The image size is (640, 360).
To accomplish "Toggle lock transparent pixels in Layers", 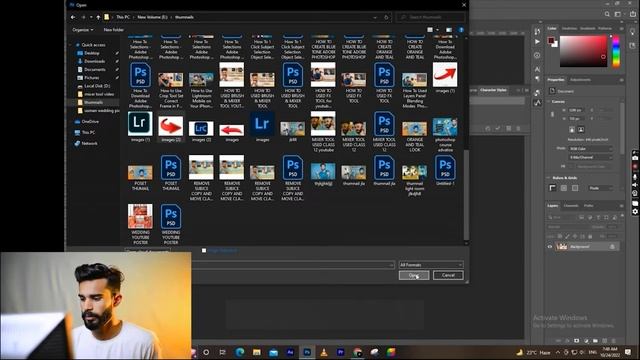I will pyautogui.click(x=560, y=236).
